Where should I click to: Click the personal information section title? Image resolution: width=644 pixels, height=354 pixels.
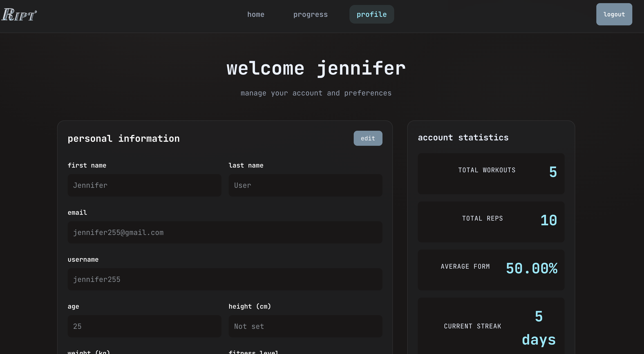(123, 139)
